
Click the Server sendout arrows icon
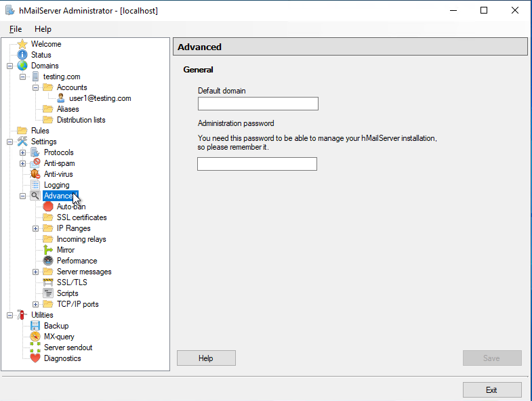pyautogui.click(x=35, y=347)
